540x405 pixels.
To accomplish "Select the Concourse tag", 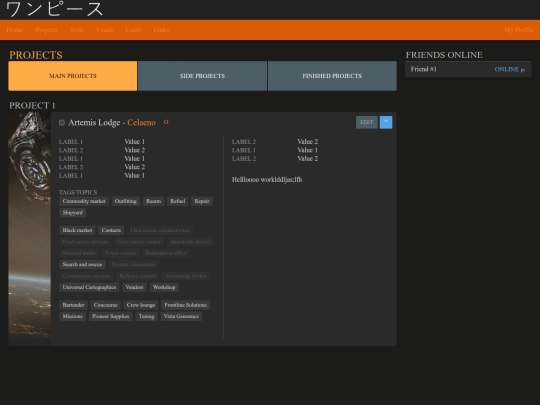I will point(105,305).
